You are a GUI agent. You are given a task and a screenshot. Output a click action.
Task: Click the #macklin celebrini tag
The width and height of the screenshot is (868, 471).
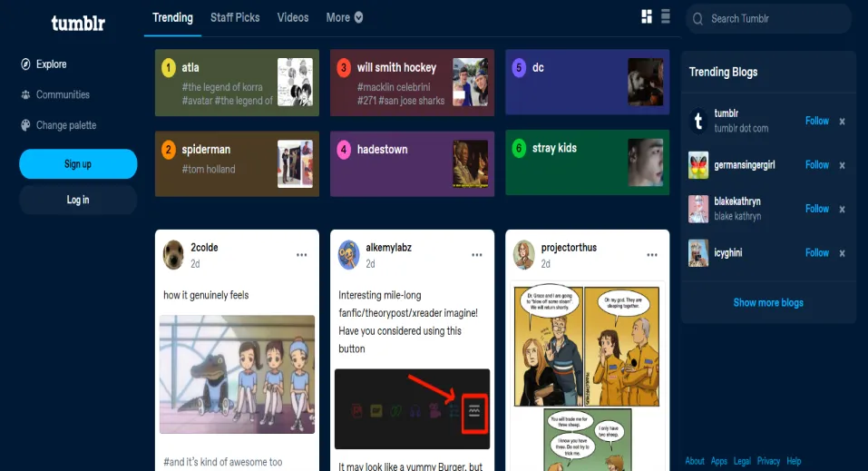point(394,87)
